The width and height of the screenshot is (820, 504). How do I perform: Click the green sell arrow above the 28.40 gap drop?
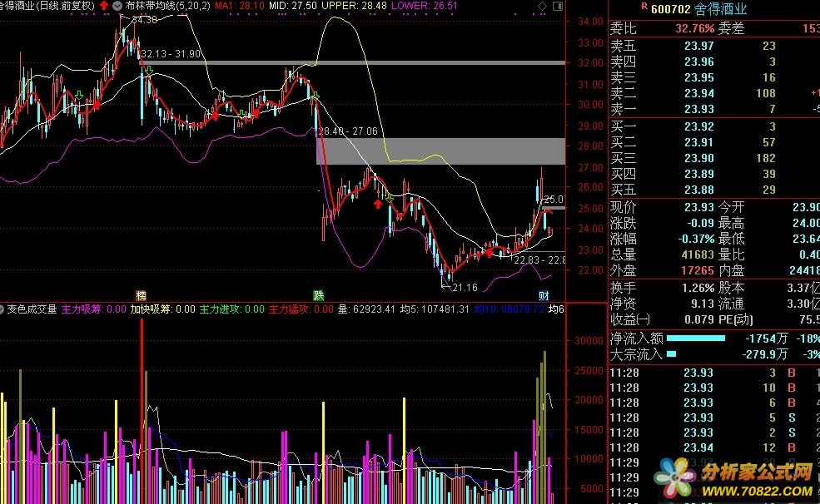tap(316, 96)
